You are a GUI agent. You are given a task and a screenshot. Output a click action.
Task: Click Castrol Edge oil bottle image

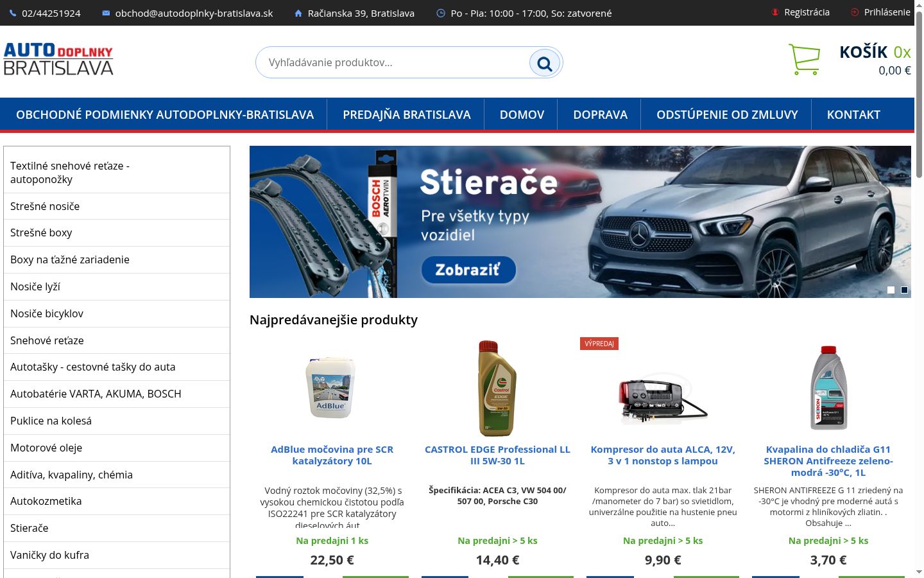coord(497,389)
